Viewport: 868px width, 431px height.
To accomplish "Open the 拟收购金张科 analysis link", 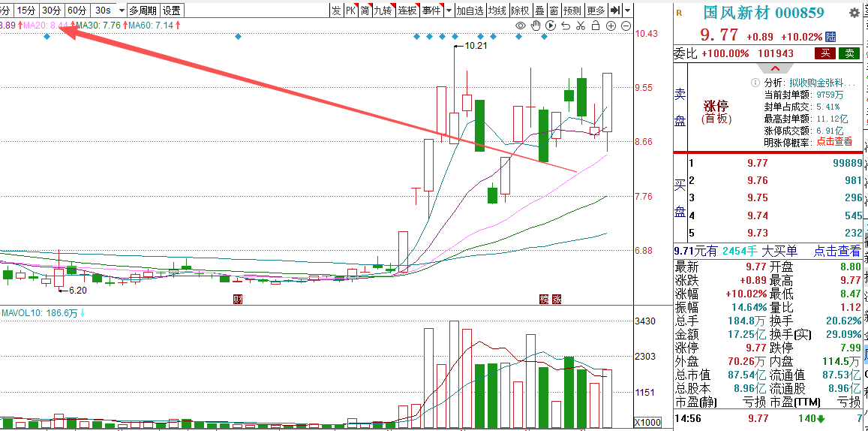I will click(822, 83).
